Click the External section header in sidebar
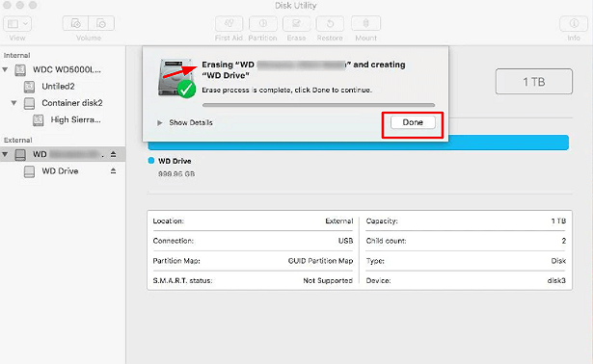This screenshot has height=364, width=593. tap(17, 140)
